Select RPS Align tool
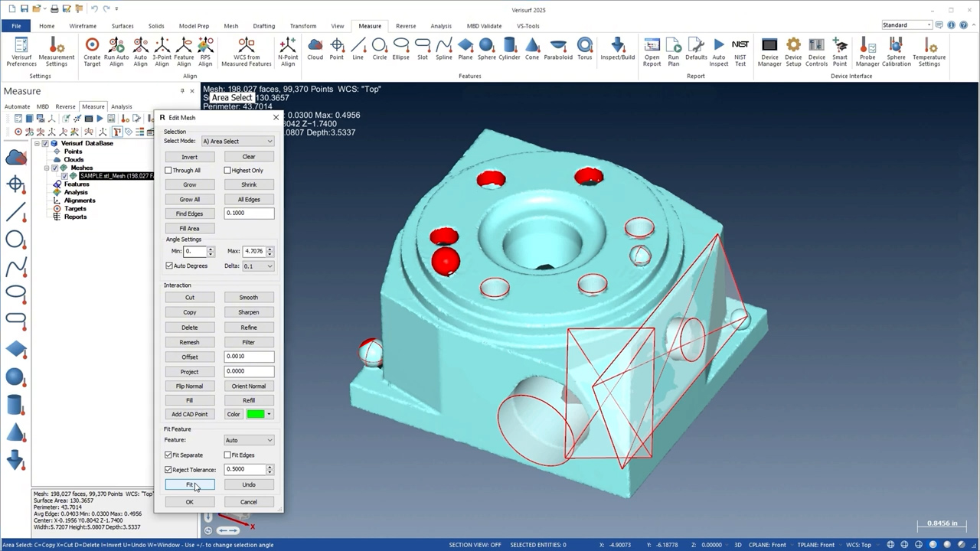Viewport: 980px width, 551px height. [x=205, y=52]
